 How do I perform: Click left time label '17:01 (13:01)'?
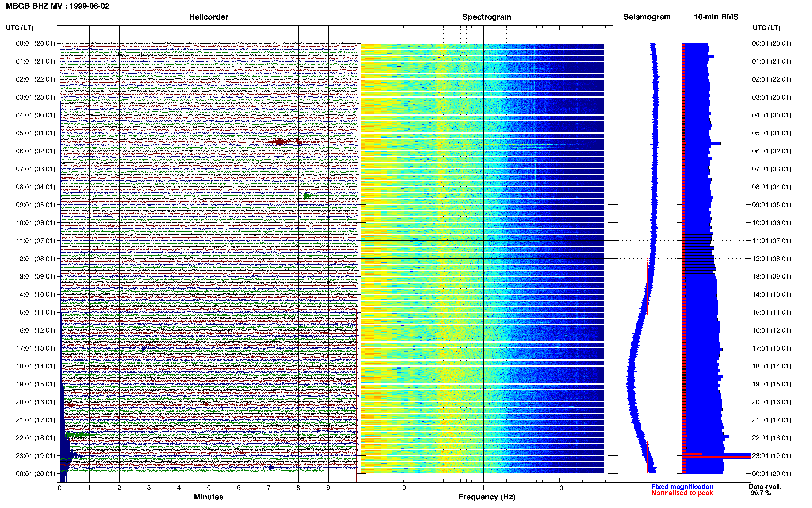click(x=36, y=348)
